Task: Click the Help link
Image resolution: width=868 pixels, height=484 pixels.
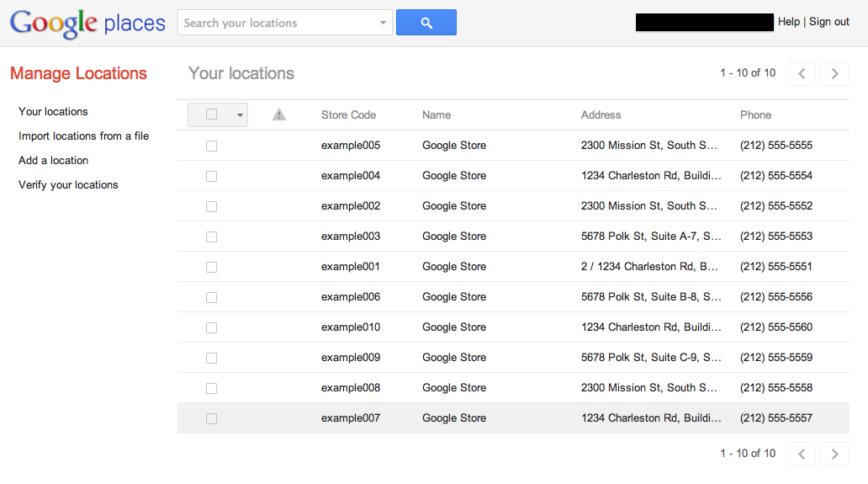Action: click(x=789, y=22)
